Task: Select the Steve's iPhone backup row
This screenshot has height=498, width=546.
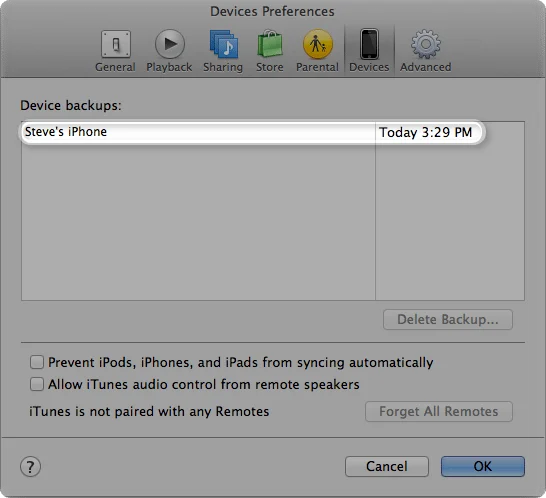Action: [252, 132]
